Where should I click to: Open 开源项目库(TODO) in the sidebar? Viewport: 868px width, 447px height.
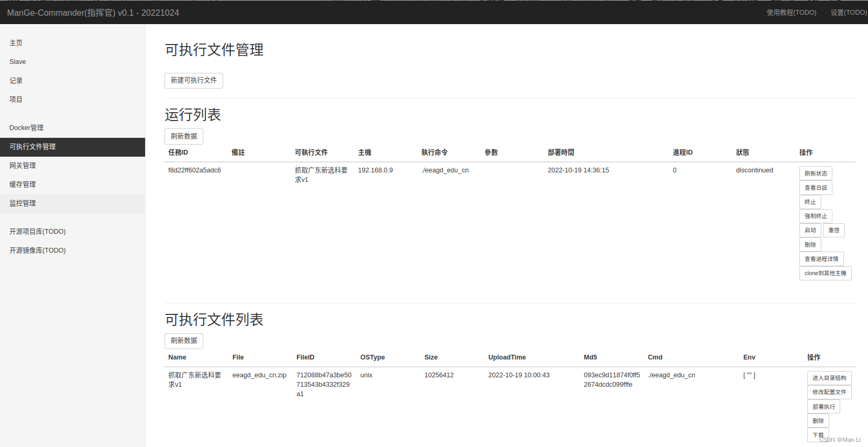click(x=72, y=232)
